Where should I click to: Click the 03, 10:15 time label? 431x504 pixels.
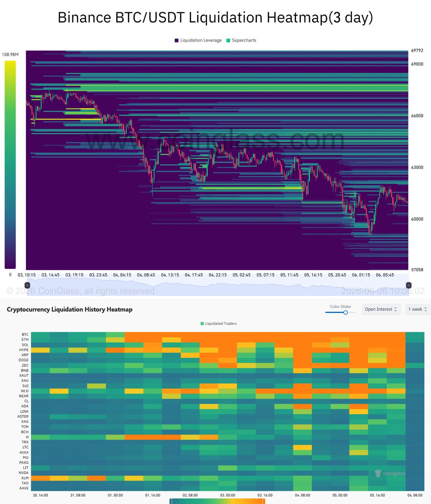pyautogui.click(x=26, y=275)
